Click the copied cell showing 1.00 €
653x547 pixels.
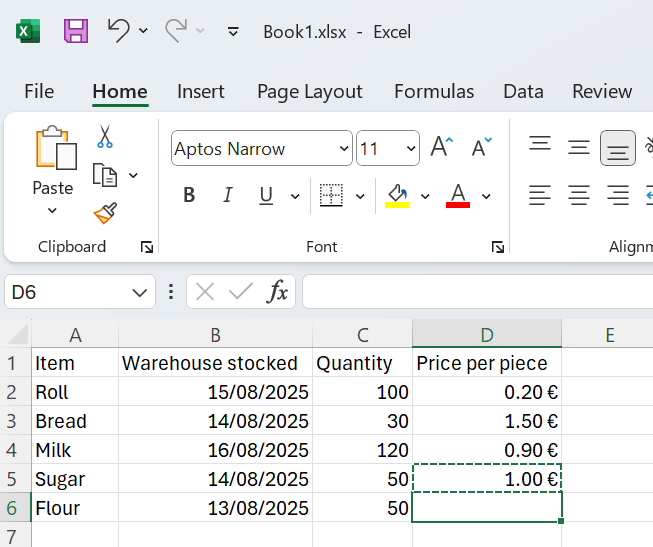click(487, 479)
